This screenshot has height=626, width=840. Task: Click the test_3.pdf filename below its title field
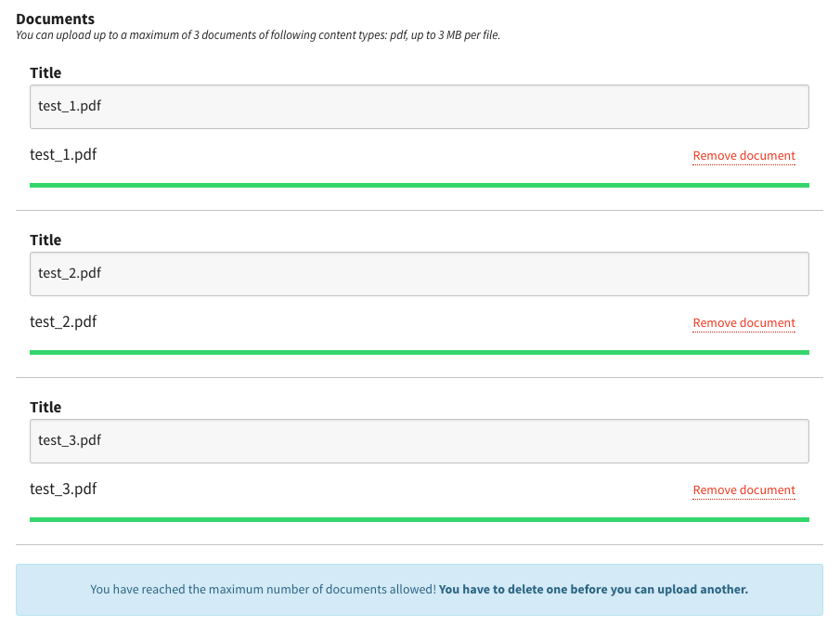pyautogui.click(x=63, y=489)
